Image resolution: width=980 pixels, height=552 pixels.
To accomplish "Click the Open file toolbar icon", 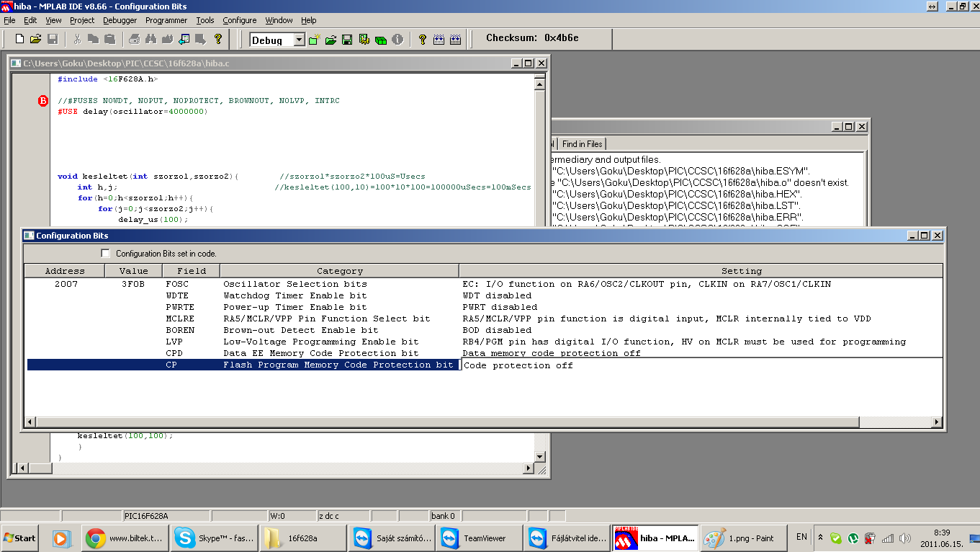I will tap(35, 39).
